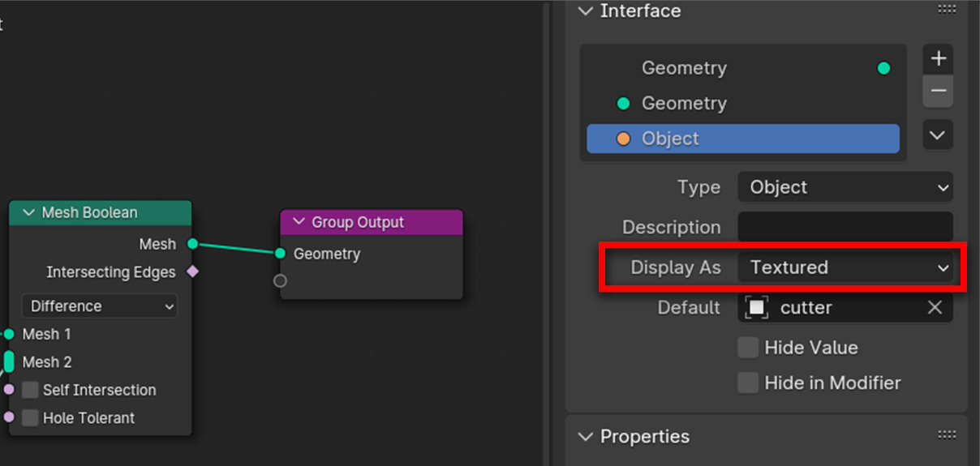Click the cutter object data field
The width and height of the screenshot is (980, 466).
845,308
